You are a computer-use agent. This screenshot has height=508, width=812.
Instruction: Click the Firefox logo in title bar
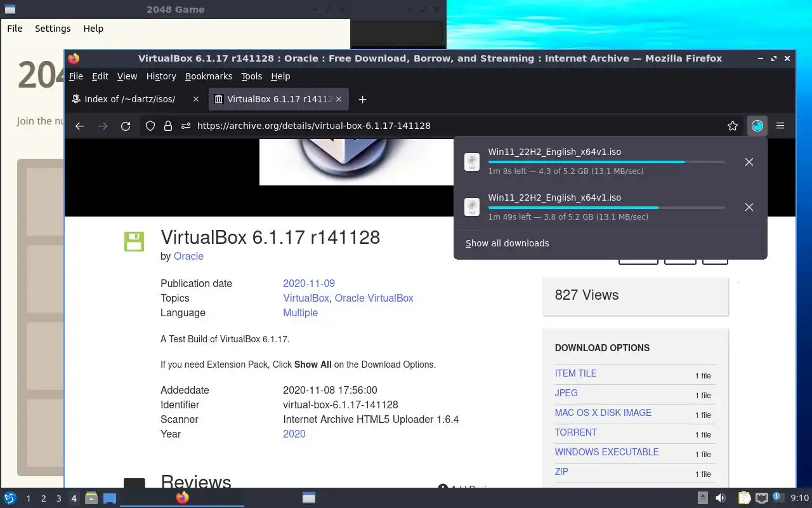pyautogui.click(x=74, y=58)
